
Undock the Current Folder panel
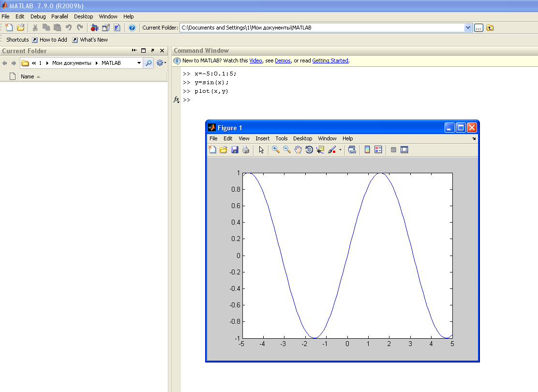tap(153, 50)
